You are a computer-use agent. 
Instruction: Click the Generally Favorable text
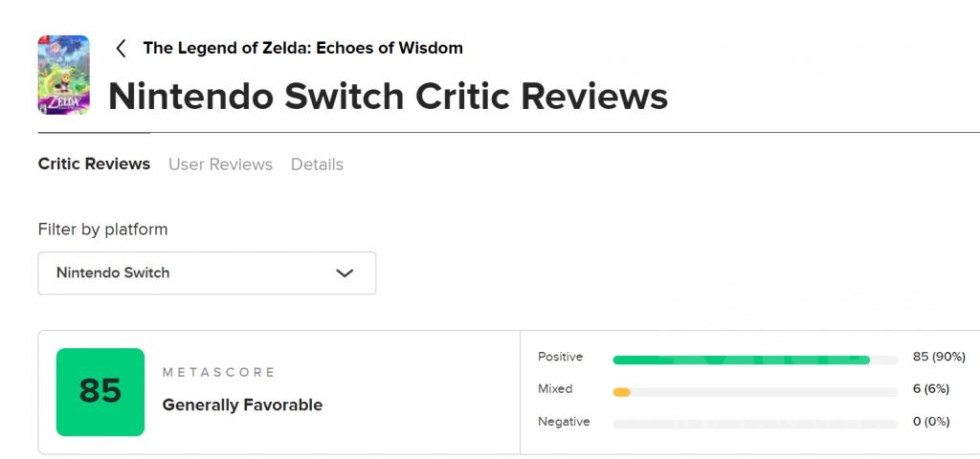click(242, 405)
